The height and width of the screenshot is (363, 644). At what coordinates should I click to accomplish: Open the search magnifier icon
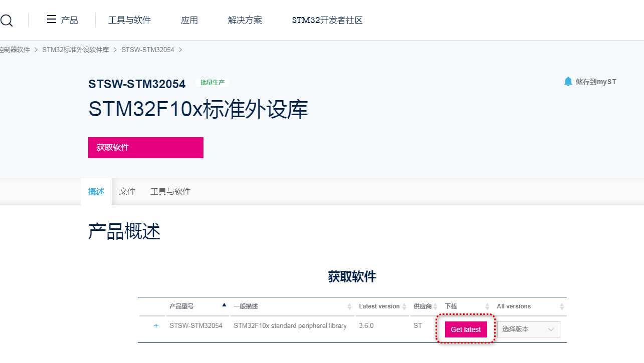6,21
